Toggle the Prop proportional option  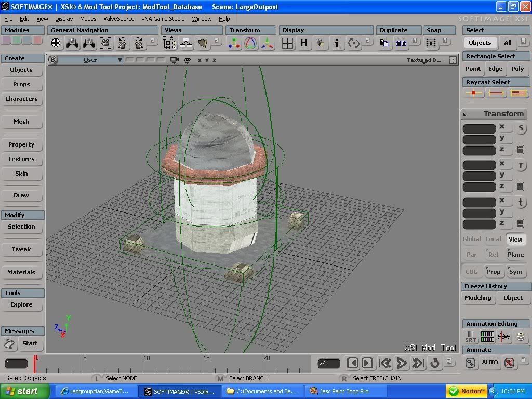(494, 271)
